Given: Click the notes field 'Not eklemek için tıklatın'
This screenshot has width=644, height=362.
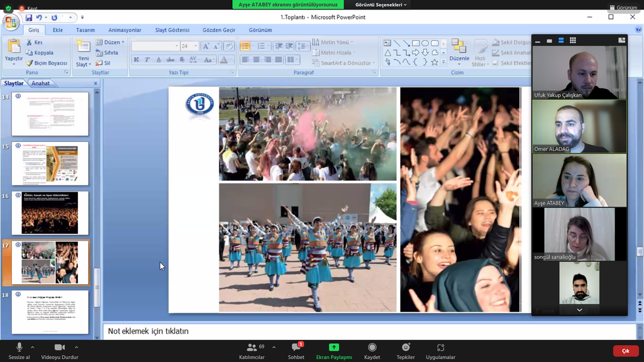Looking at the screenshot, I should pyautogui.click(x=371, y=331).
